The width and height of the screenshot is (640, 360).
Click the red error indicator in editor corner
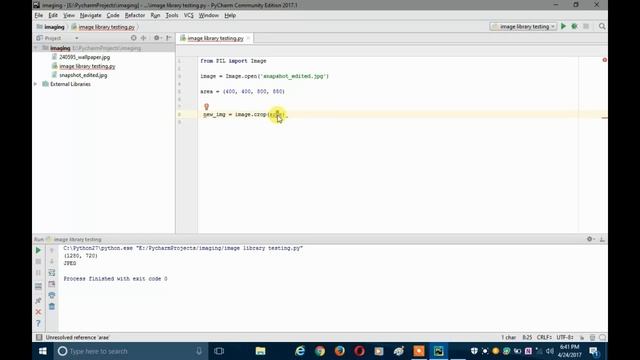coord(604,60)
